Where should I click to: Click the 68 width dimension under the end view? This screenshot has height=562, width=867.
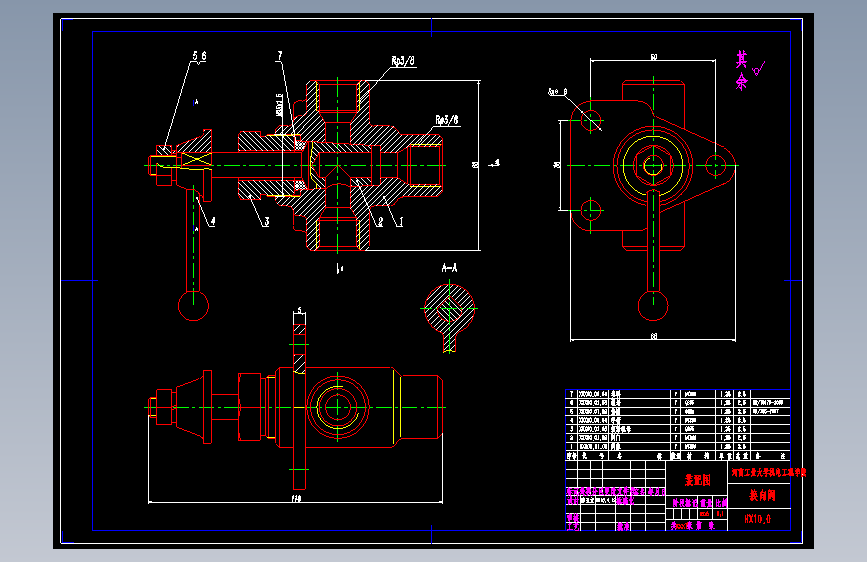pos(654,336)
